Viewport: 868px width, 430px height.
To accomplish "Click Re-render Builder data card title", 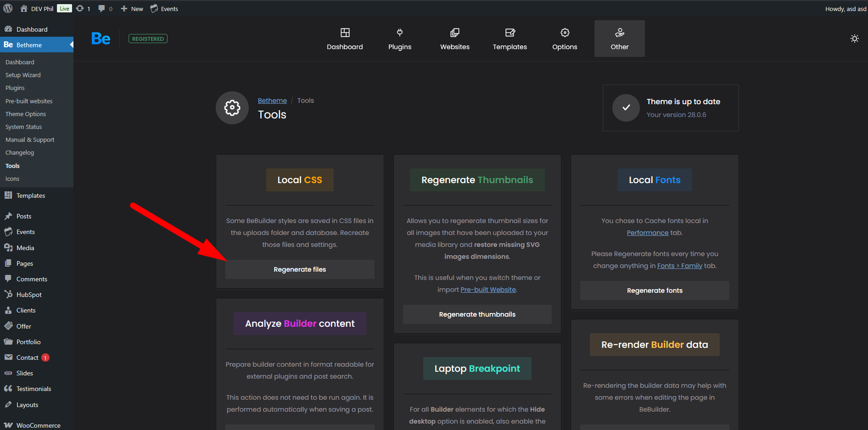I will click(x=655, y=345).
